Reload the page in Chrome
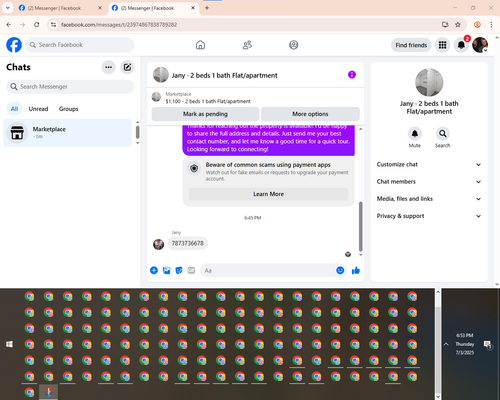 pos(37,24)
